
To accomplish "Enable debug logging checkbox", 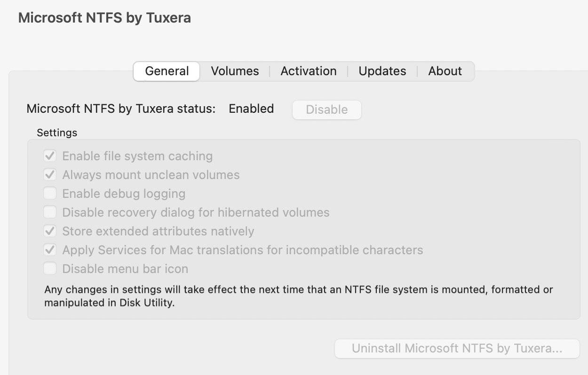I will point(50,194).
